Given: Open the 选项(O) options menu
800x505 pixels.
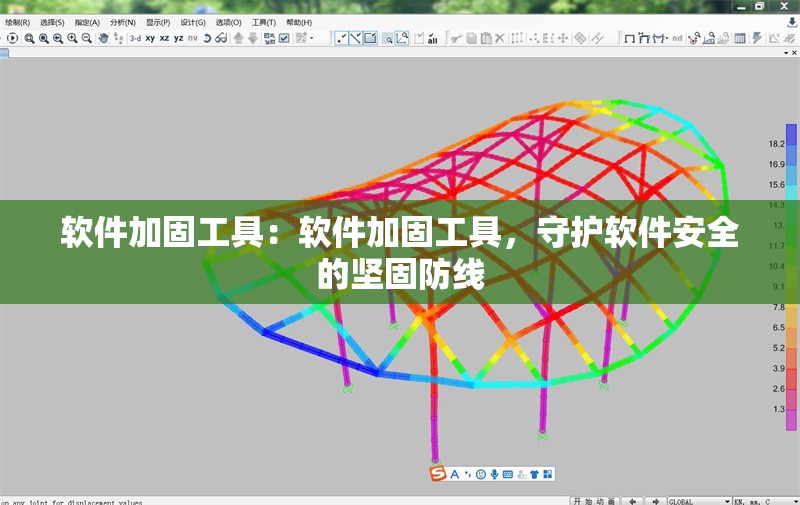Looking at the screenshot, I should 228,22.
